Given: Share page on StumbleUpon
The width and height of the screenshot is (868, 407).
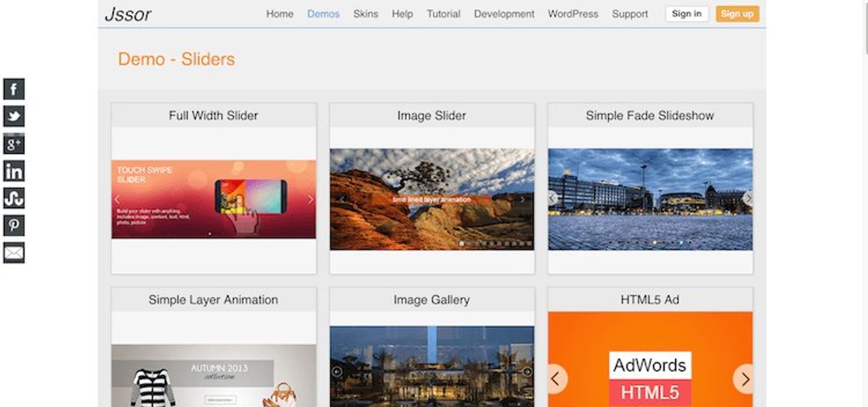Looking at the screenshot, I should click(14, 198).
